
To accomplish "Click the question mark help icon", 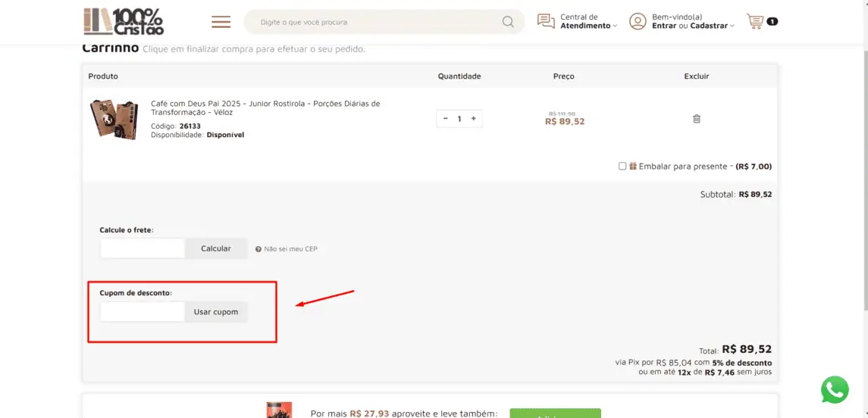I will (258, 249).
